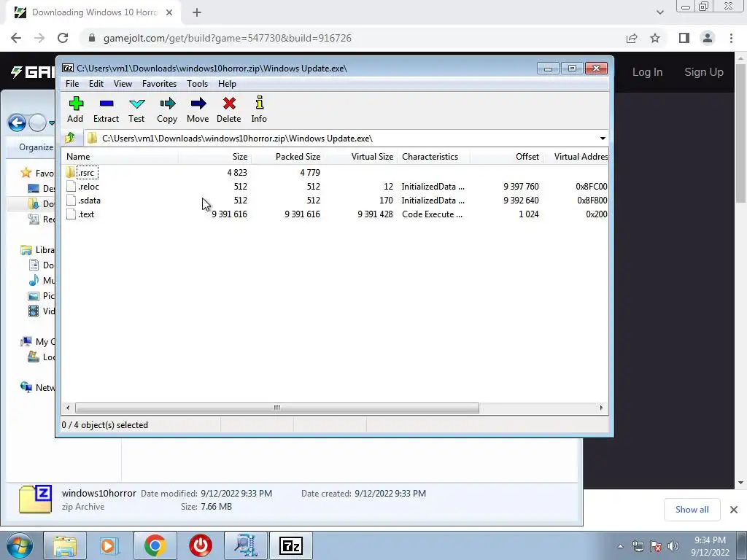Toggle Chrome's side panel icon
747x560 pixels.
[x=684, y=38]
